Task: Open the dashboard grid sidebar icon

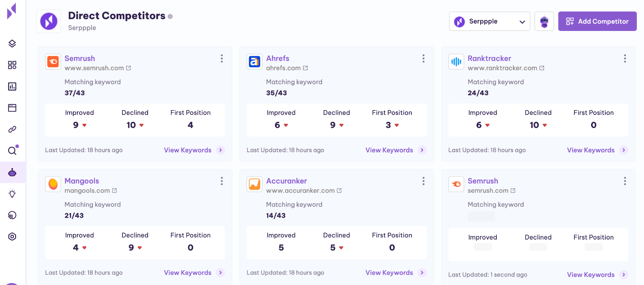Action: pyautogui.click(x=12, y=65)
